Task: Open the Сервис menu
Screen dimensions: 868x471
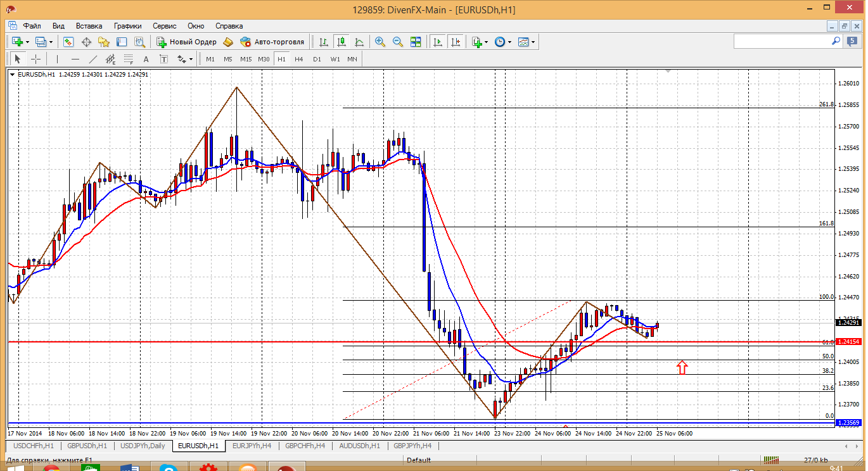Action: click(165, 26)
